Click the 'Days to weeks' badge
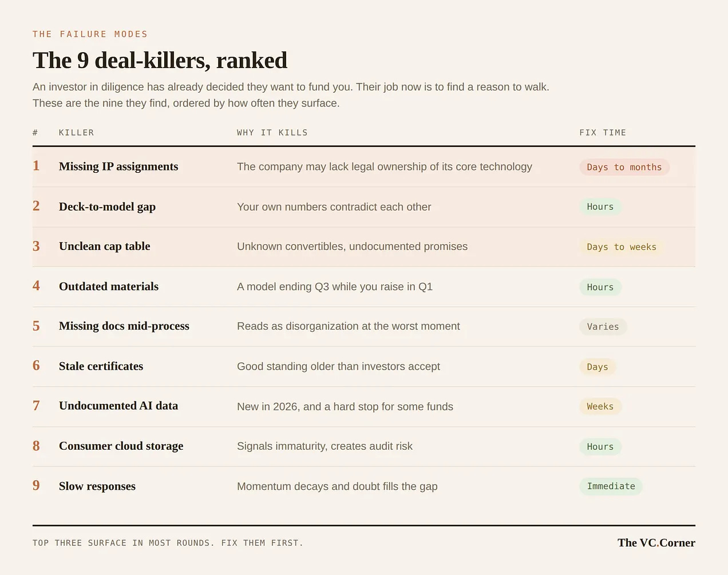This screenshot has height=575, width=728. tap(622, 247)
